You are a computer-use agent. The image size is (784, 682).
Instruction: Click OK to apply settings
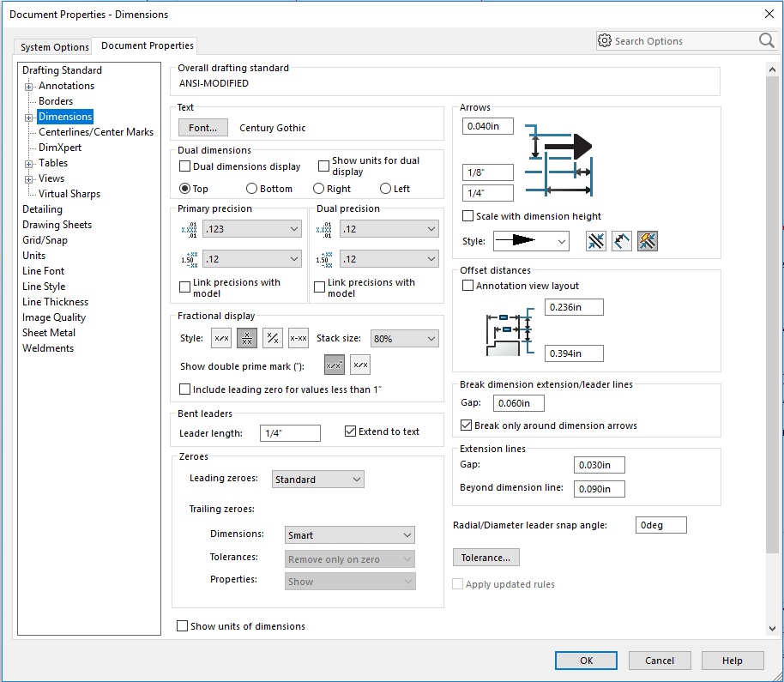point(586,661)
